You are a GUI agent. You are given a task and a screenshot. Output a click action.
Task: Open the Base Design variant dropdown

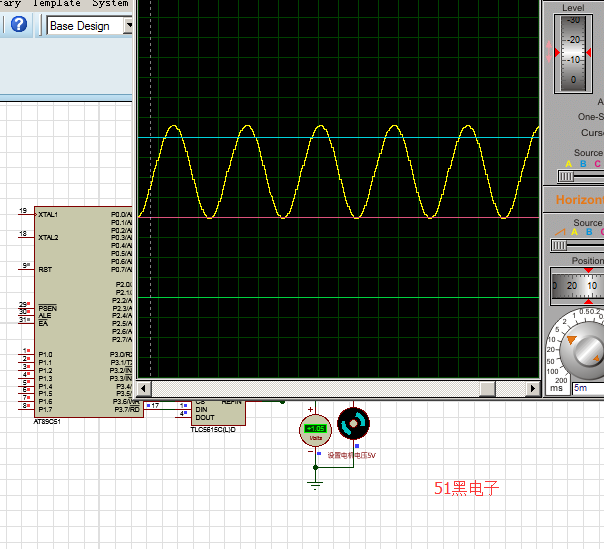point(89,26)
